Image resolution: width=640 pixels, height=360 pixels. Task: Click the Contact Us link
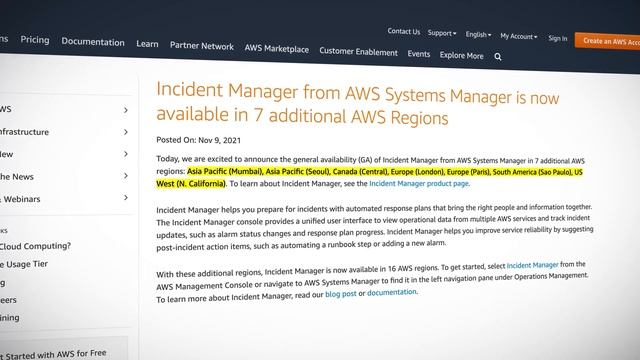tap(403, 31)
